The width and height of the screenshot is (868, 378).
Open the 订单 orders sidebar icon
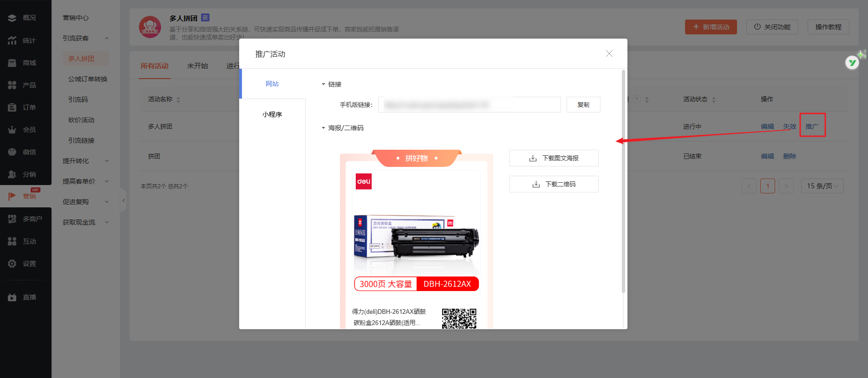pyautogui.click(x=13, y=107)
